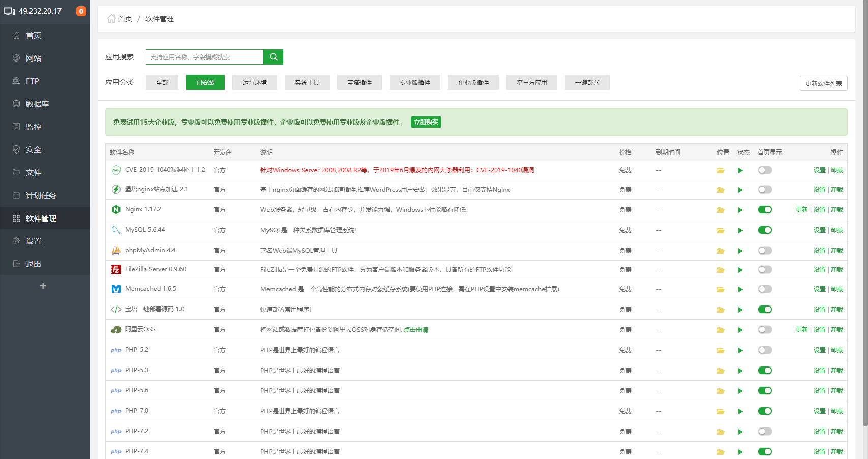Open Memcached 1.6.5 folder location icon
This screenshot has height=459, width=868.
(x=721, y=289)
